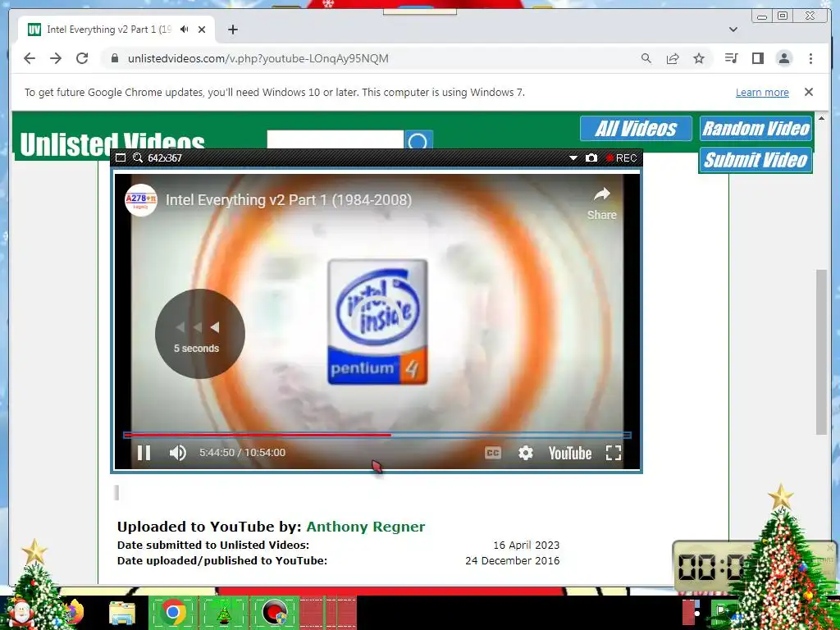Dismiss the Chrome update notice
The width and height of the screenshot is (840, 630).
(x=808, y=92)
